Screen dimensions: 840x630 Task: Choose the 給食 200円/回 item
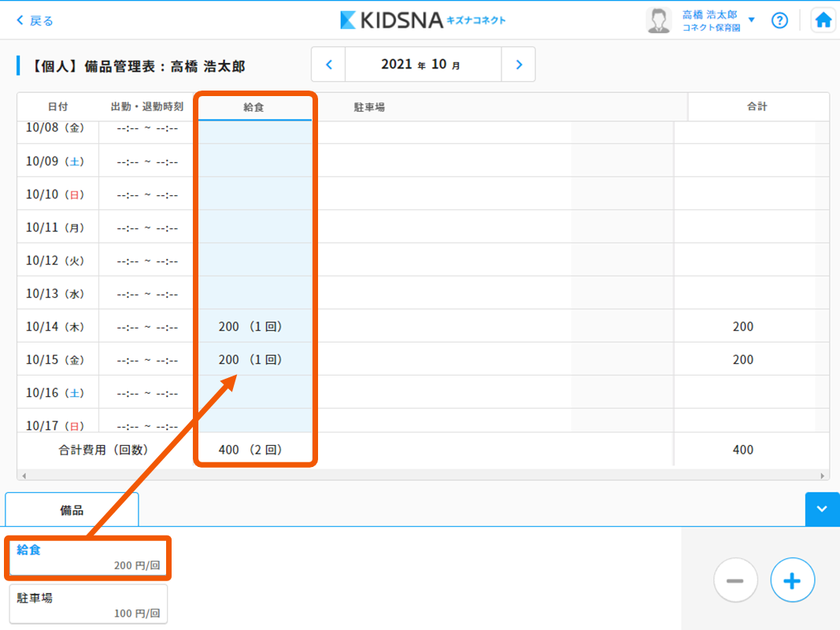pyautogui.click(x=88, y=558)
